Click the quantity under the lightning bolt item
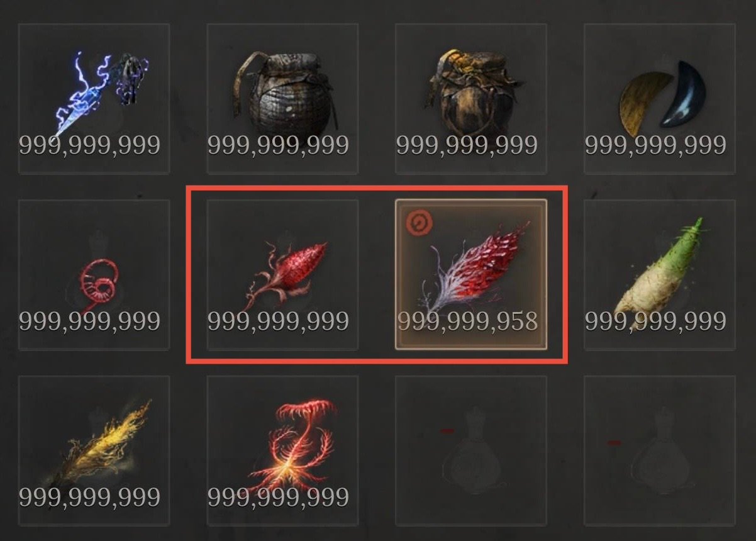Viewport: 756px width, 541px height. 89,145
